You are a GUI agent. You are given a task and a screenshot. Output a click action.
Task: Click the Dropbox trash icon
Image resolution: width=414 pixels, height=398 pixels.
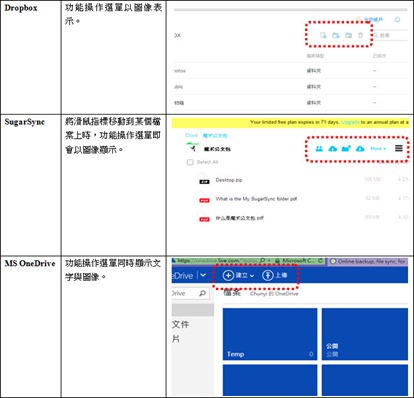[361, 35]
